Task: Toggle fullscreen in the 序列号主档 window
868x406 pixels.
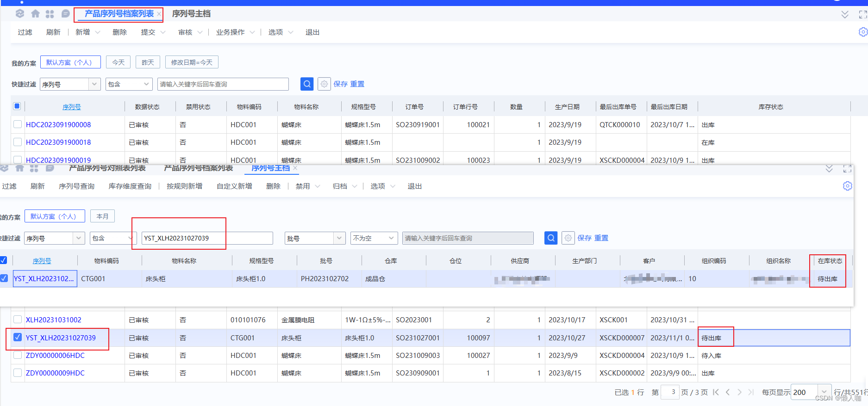Action: (848, 169)
